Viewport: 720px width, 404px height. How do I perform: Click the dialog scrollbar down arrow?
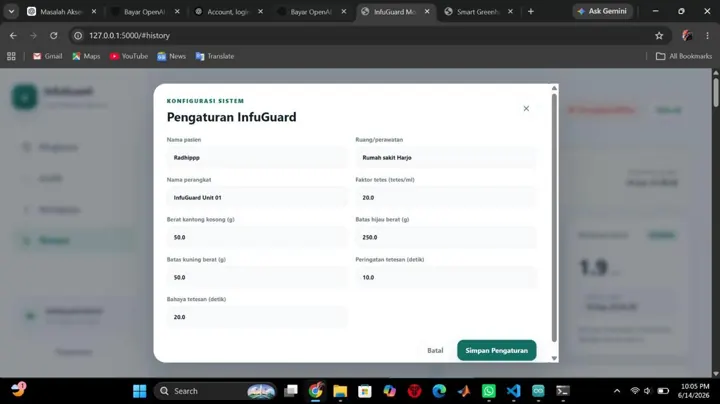[554, 358]
